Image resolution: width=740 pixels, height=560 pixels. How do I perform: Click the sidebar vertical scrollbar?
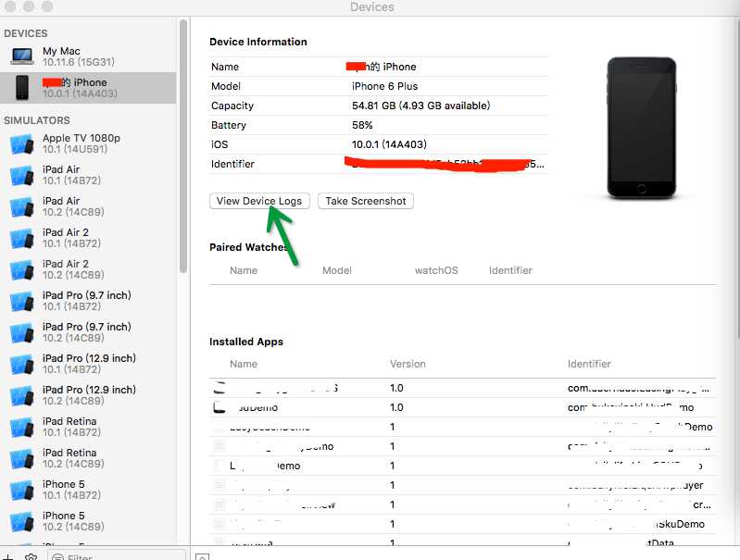pyautogui.click(x=183, y=146)
